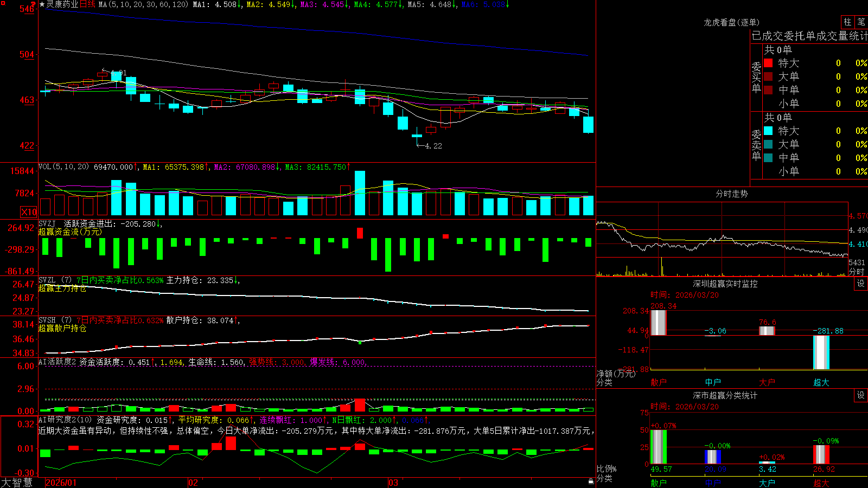Click 活跃资金进出: -205.280 readout
The height and width of the screenshot is (488, 868).
113,223
